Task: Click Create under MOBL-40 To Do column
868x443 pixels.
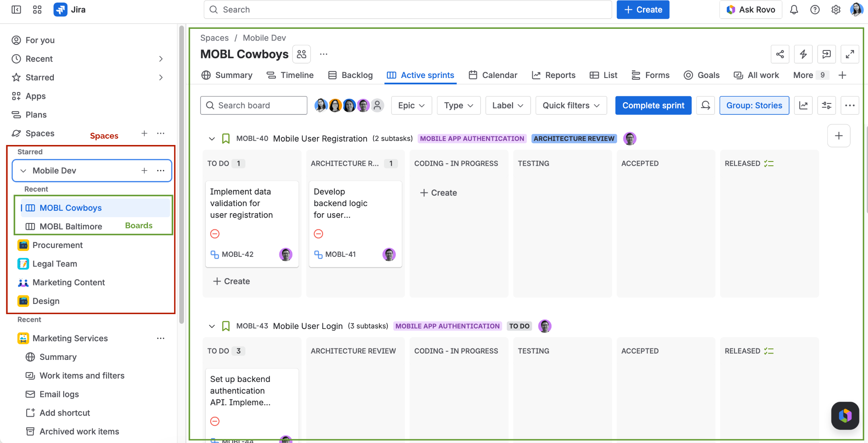Action: (231, 281)
